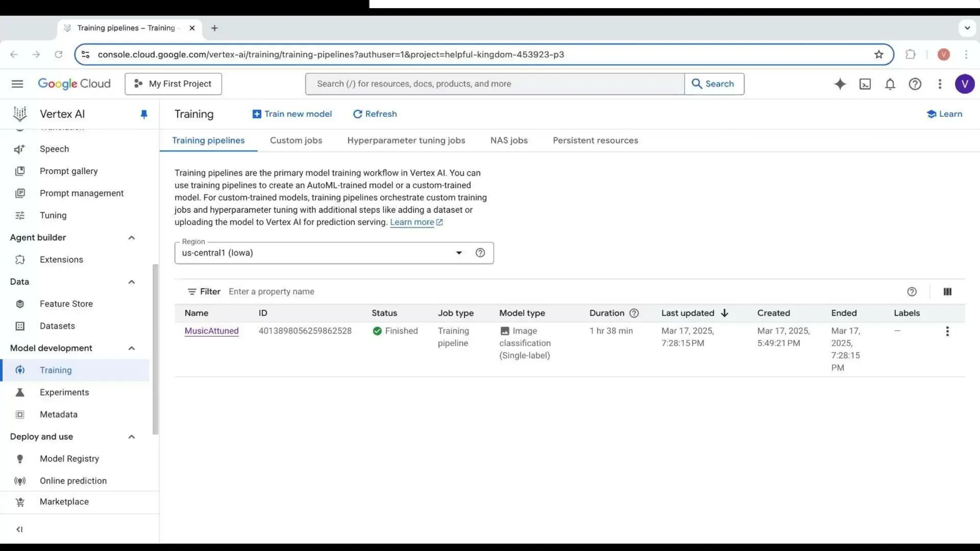
Task: Open the main navigation hamburger menu
Action: pyautogui.click(x=17, y=84)
